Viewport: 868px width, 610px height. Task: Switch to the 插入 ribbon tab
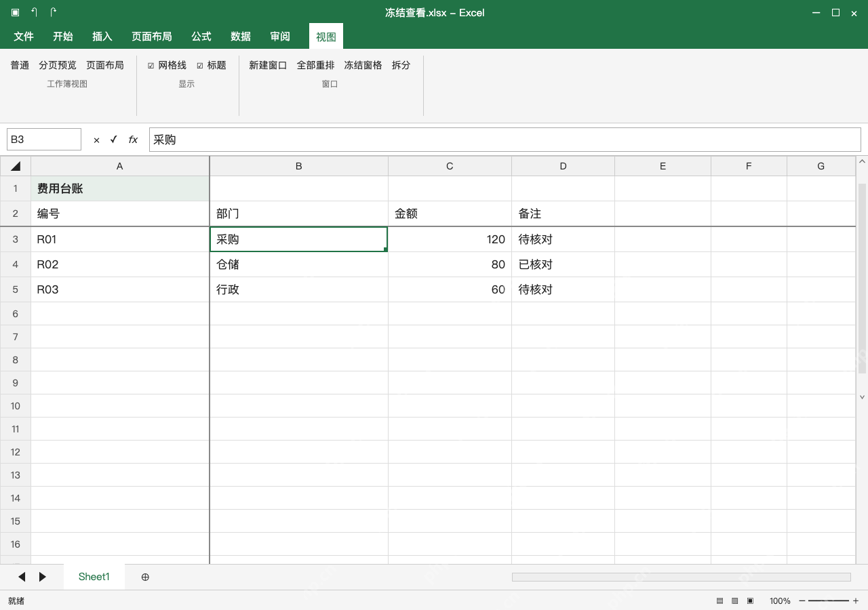(102, 37)
